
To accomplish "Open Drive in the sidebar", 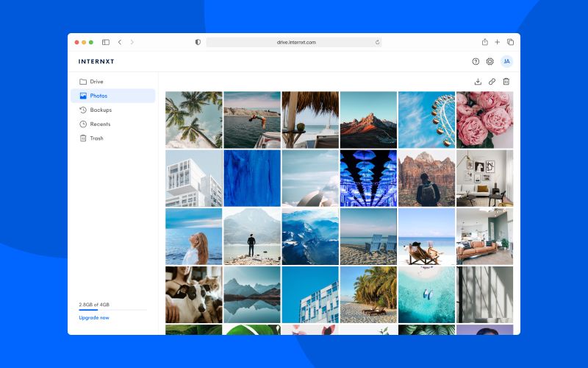I will click(x=113, y=82).
